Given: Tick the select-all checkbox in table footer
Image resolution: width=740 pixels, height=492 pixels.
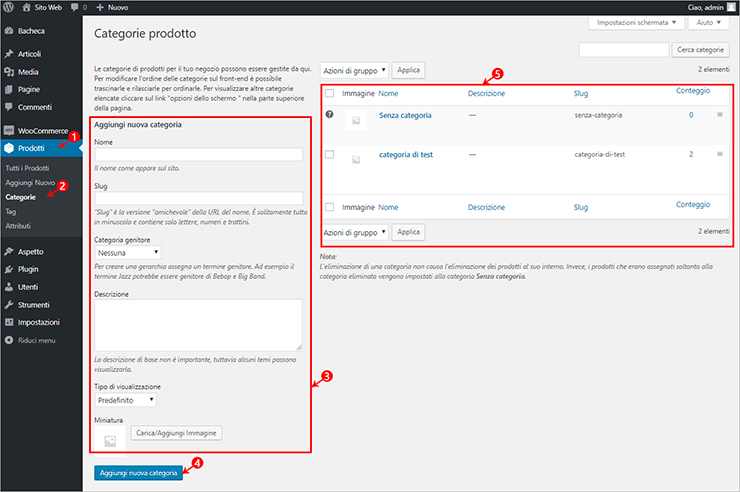Looking at the screenshot, I should point(329,207).
